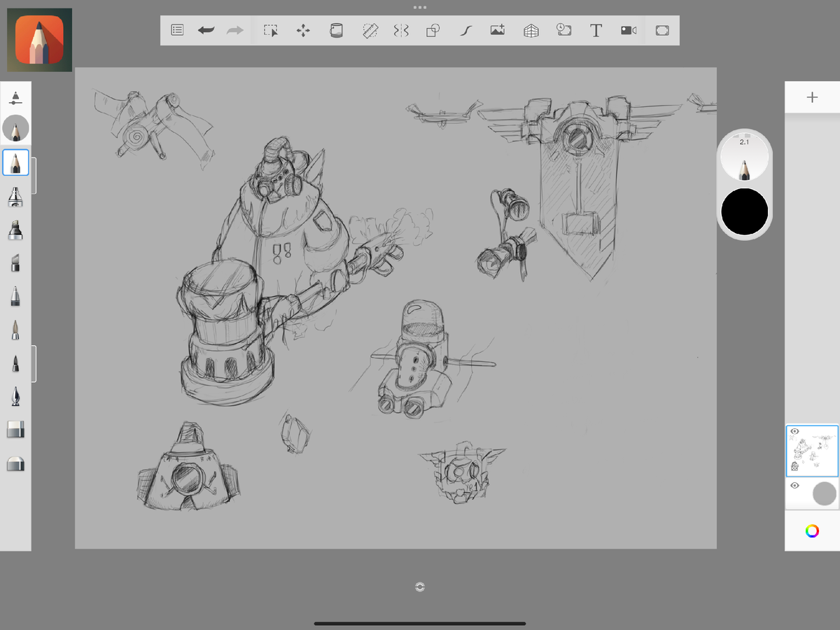Select the airbrush tool
Screen dimensions: 840x630
15,197
